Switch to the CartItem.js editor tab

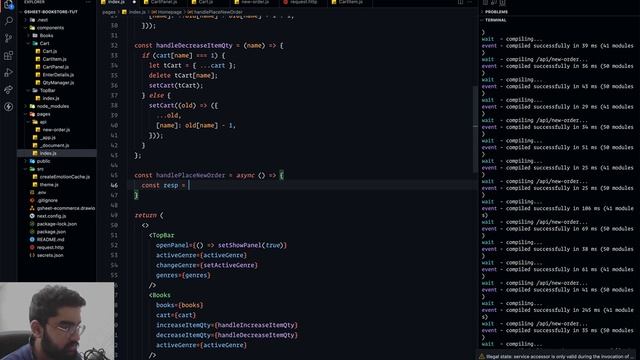350,2
